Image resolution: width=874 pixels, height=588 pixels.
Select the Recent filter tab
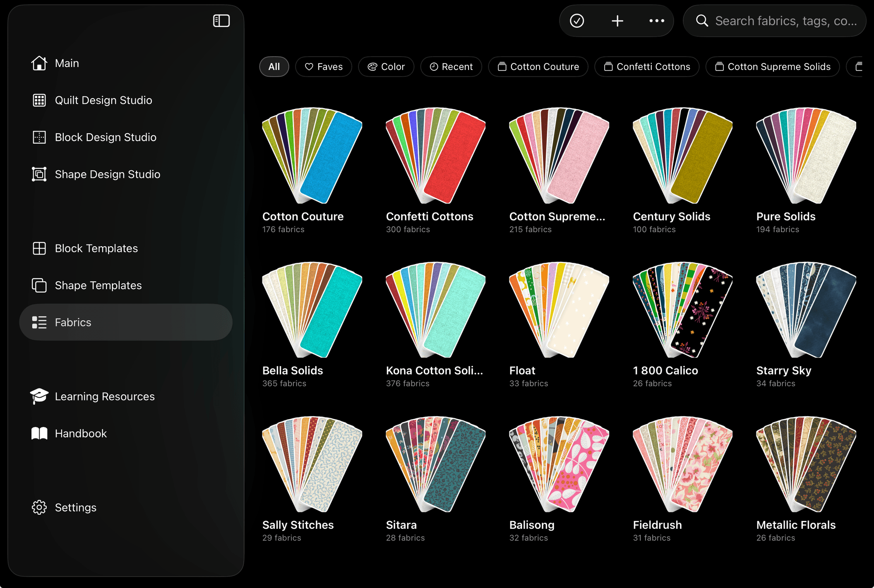pyautogui.click(x=451, y=67)
